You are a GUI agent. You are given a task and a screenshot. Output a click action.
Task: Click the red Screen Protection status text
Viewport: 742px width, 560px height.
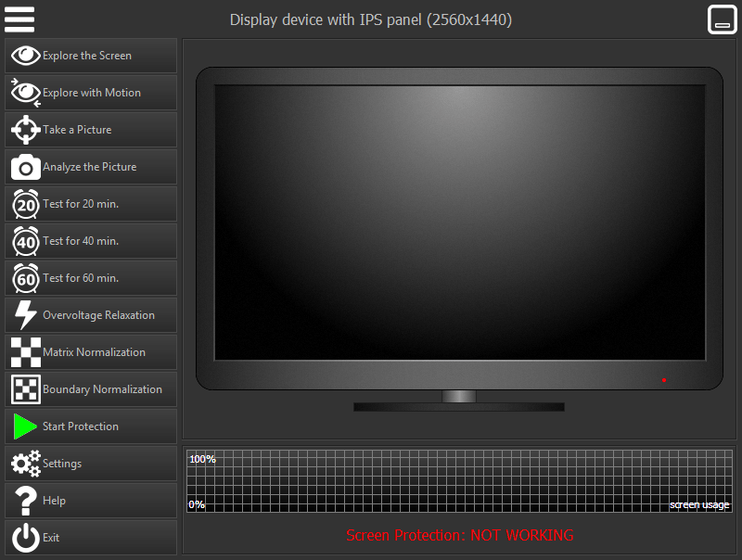[460, 536]
